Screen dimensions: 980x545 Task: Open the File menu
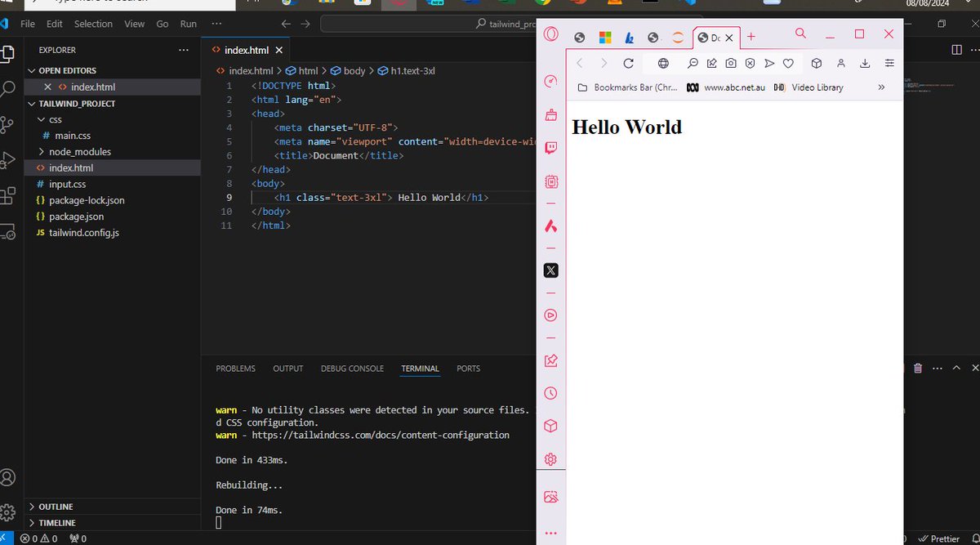click(x=27, y=24)
